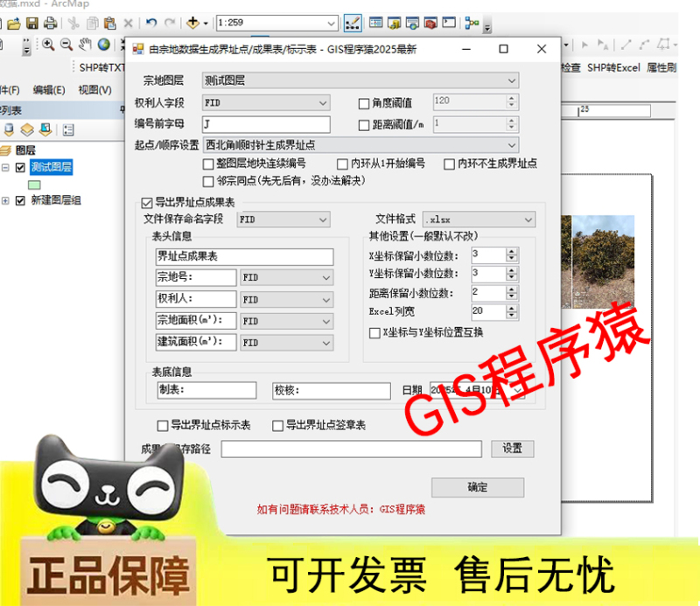
Task: Open the 建筑面积 field dropdown
Action: 326,343
